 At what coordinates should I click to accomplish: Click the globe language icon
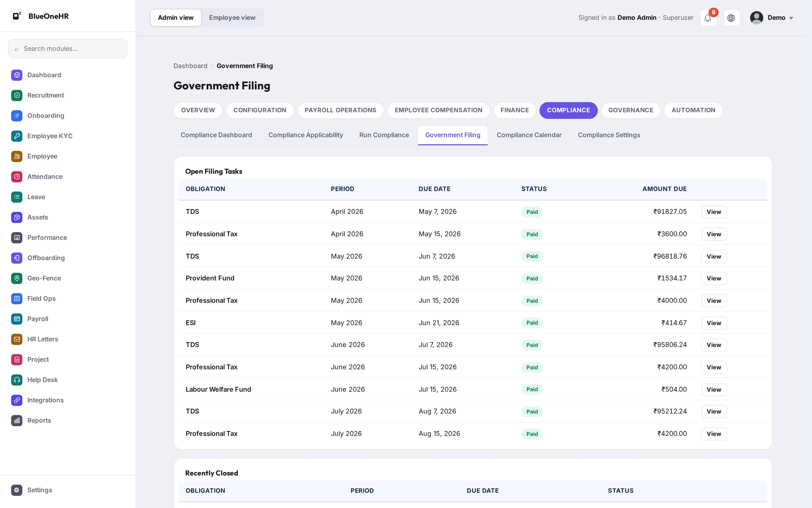tap(731, 18)
